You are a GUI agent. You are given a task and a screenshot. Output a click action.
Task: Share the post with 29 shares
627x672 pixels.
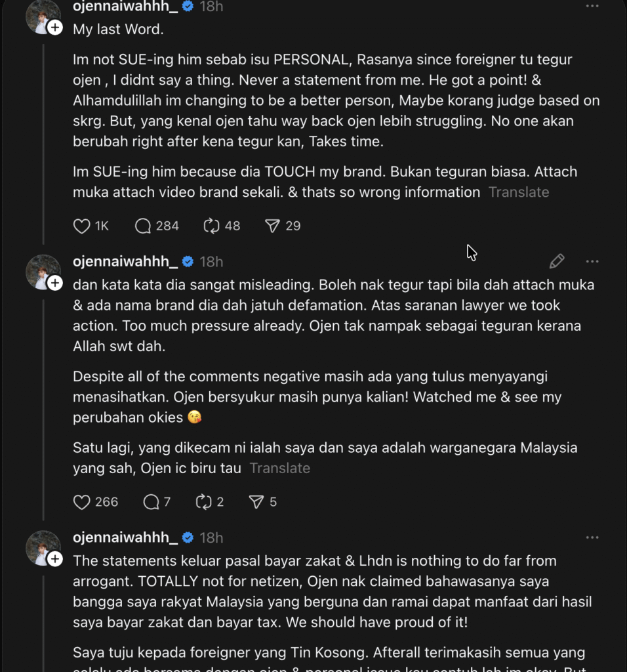[x=272, y=226]
